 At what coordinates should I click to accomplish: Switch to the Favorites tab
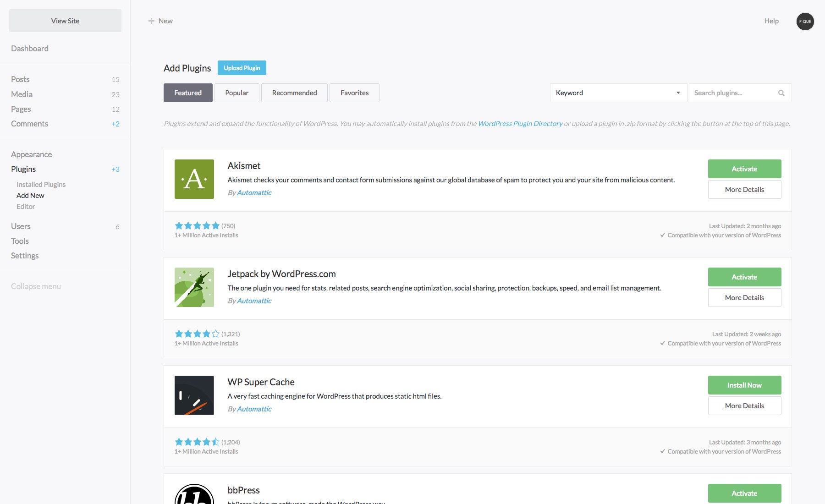tap(354, 93)
